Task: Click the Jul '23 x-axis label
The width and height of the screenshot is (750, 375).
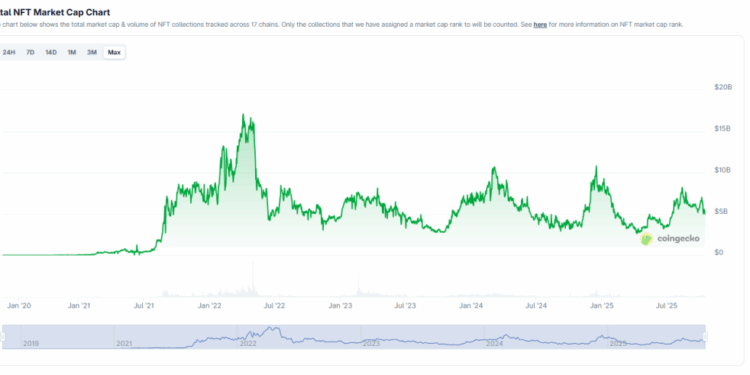Action: (x=405, y=306)
